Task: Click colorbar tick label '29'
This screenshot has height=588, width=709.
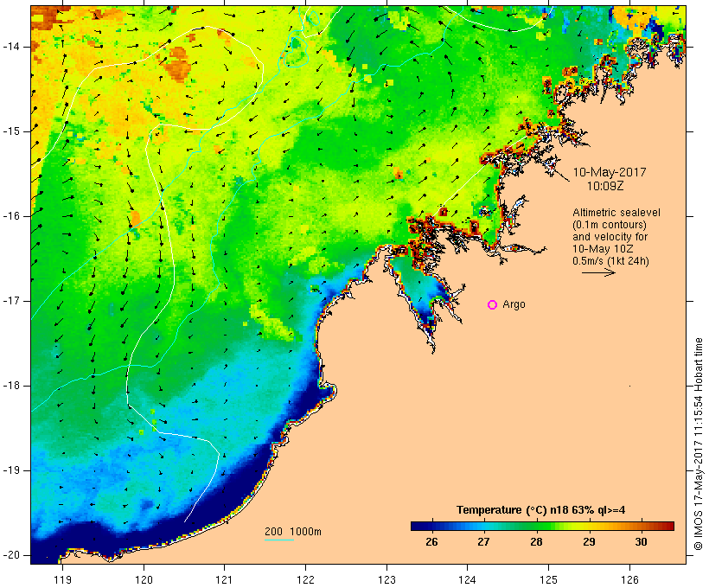Action: pos(589,542)
